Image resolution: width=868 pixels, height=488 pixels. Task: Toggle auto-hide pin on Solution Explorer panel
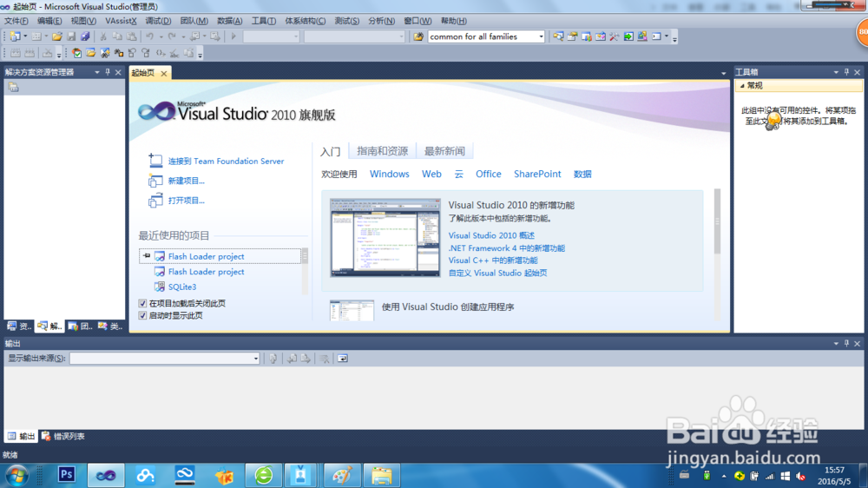tap(108, 72)
